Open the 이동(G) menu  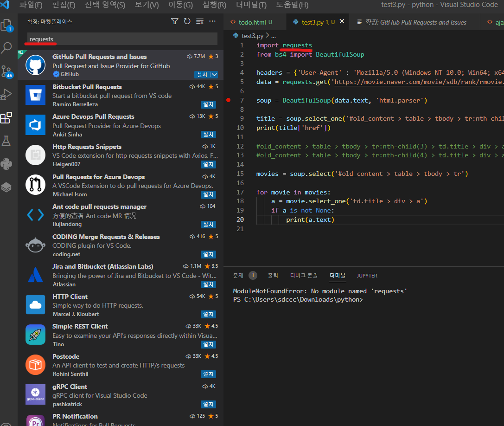[181, 5]
